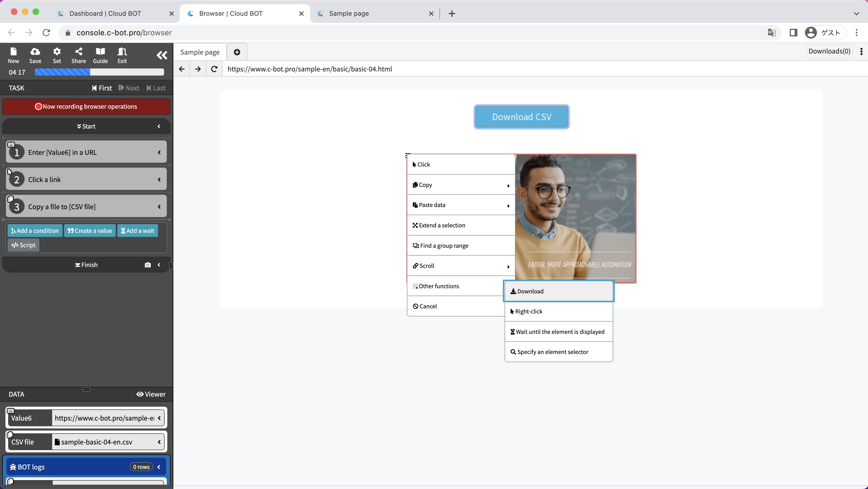
Task: Choose Right-click in the context submenu
Action: [x=558, y=311]
